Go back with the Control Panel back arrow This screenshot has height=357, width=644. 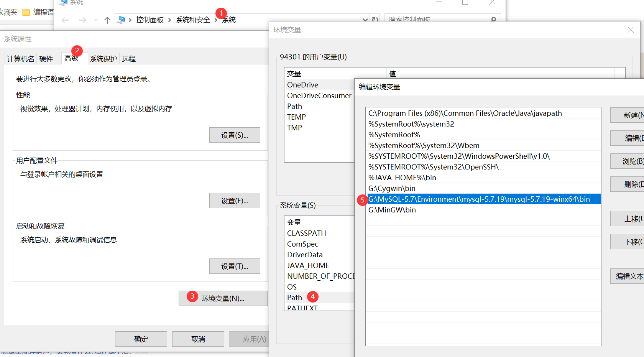click(65, 20)
